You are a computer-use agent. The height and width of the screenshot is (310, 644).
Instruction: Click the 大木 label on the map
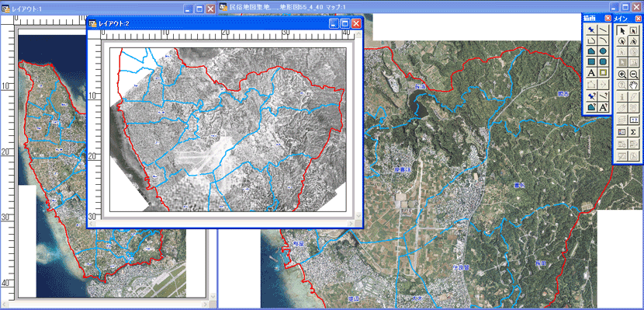(x=417, y=298)
